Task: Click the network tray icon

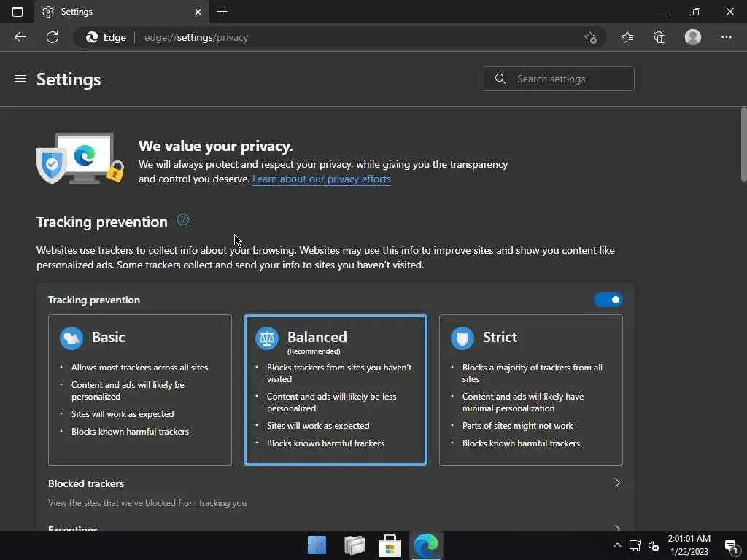Action: coord(635,545)
